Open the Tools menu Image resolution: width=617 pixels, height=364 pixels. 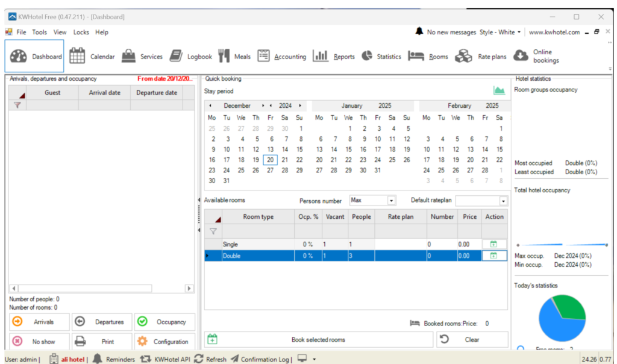click(x=39, y=32)
